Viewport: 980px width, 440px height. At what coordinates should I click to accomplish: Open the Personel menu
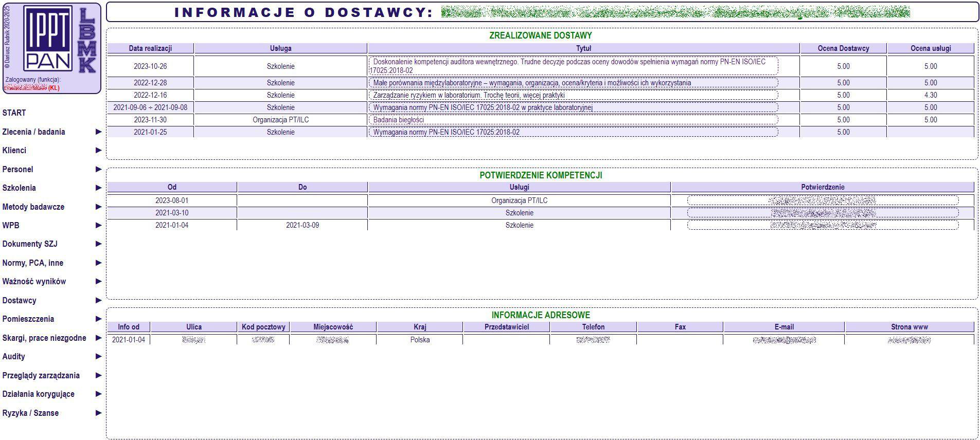[x=17, y=170]
